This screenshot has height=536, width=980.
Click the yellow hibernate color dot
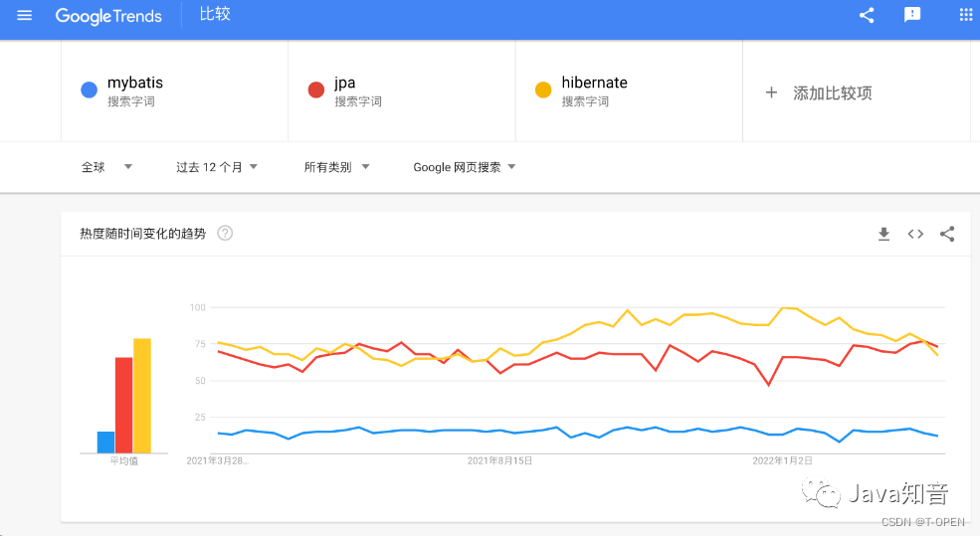543,89
